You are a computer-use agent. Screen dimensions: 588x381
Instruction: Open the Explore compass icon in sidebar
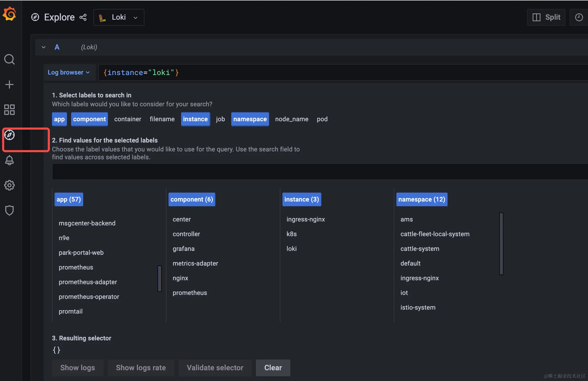[x=9, y=135]
